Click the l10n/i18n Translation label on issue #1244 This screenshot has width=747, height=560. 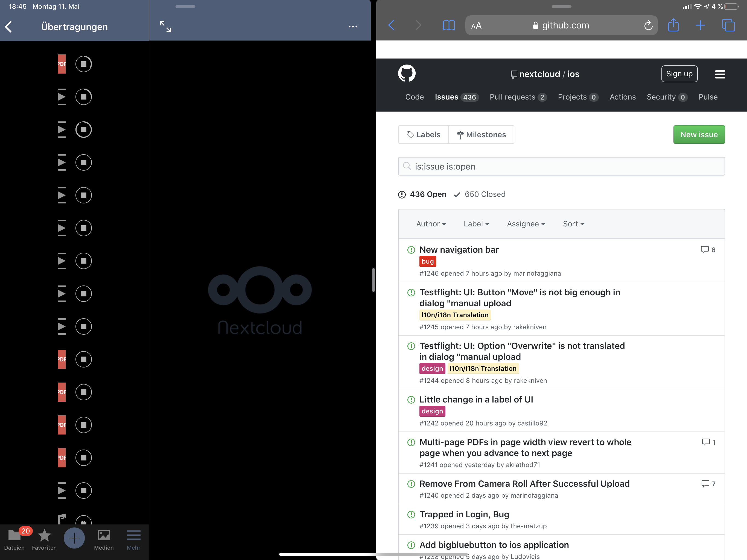483,369
